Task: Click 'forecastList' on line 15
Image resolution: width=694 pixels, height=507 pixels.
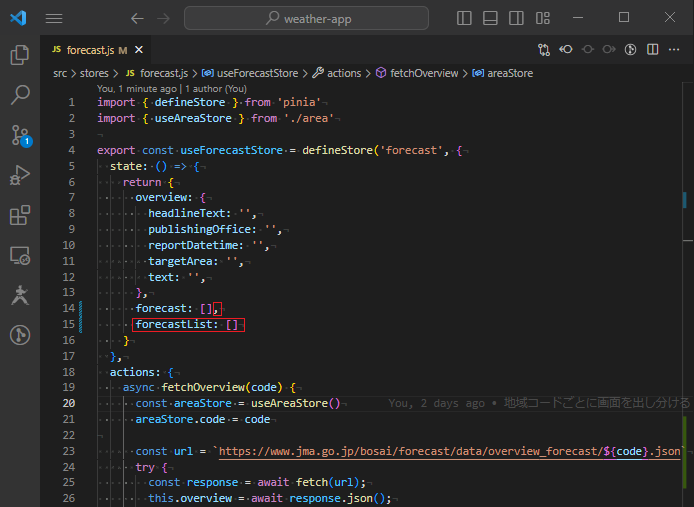Action: 174,325
